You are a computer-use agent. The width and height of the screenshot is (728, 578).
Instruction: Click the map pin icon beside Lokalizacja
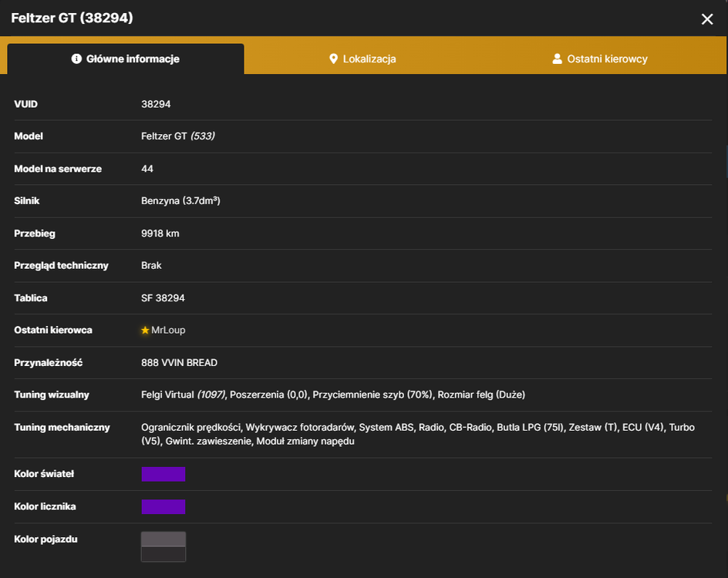[333, 59]
